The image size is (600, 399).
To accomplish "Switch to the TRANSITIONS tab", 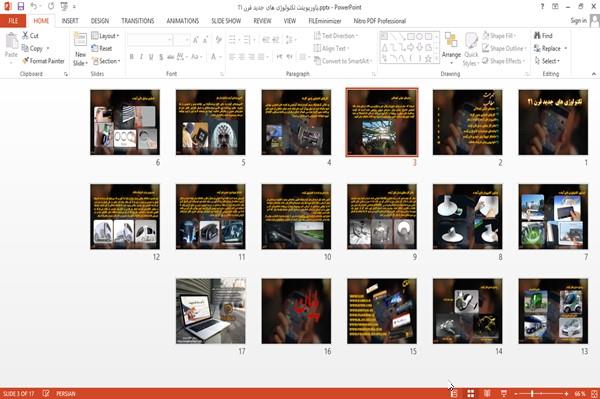I will tap(138, 21).
